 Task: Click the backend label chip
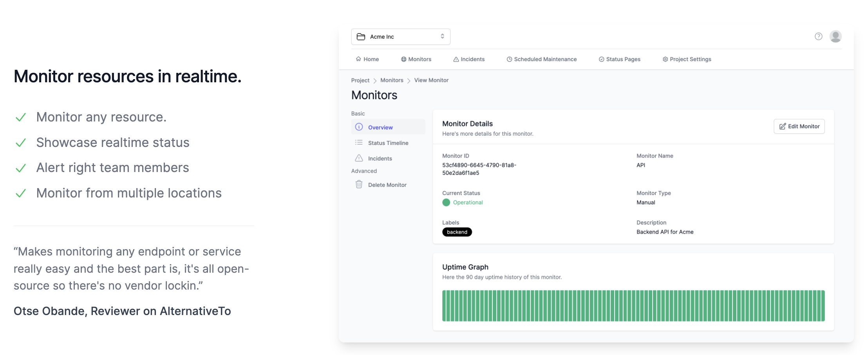(x=457, y=232)
